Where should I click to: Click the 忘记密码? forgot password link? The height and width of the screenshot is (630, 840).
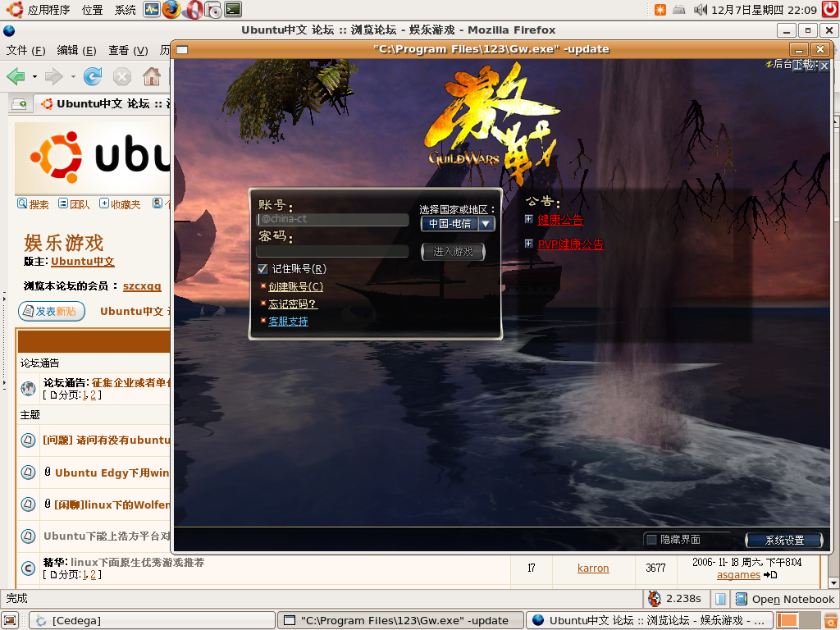(293, 304)
